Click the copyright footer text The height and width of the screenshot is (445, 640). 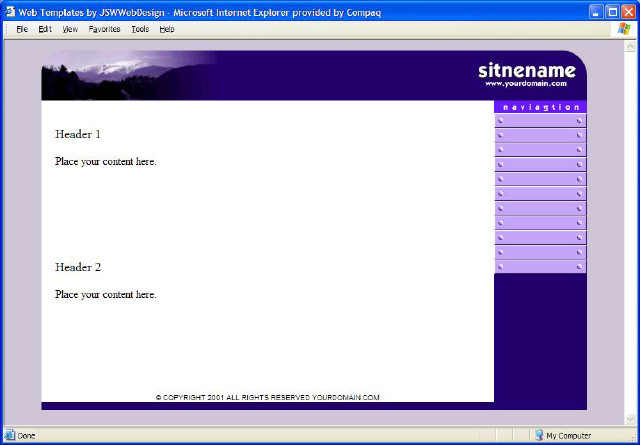267,397
